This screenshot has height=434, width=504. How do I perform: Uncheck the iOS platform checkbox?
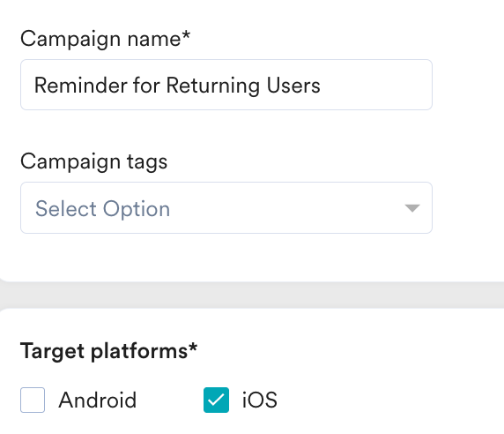tap(217, 400)
